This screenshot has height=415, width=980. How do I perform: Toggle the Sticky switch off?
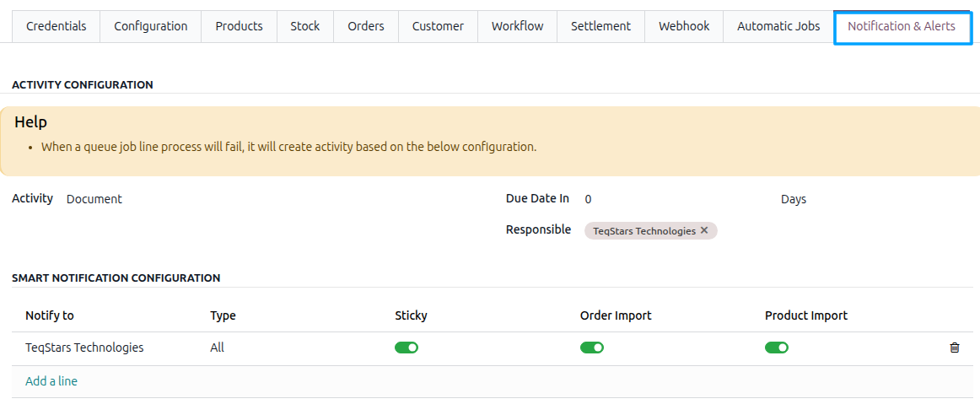[407, 348]
